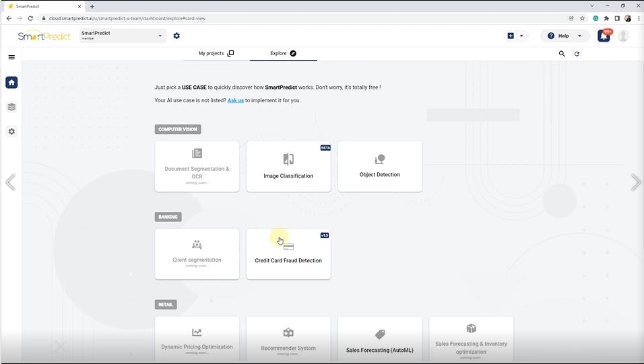This screenshot has width=644, height=364.
Task: Open Dynamic Pricing Optimization card
Action: click(197, 339)
